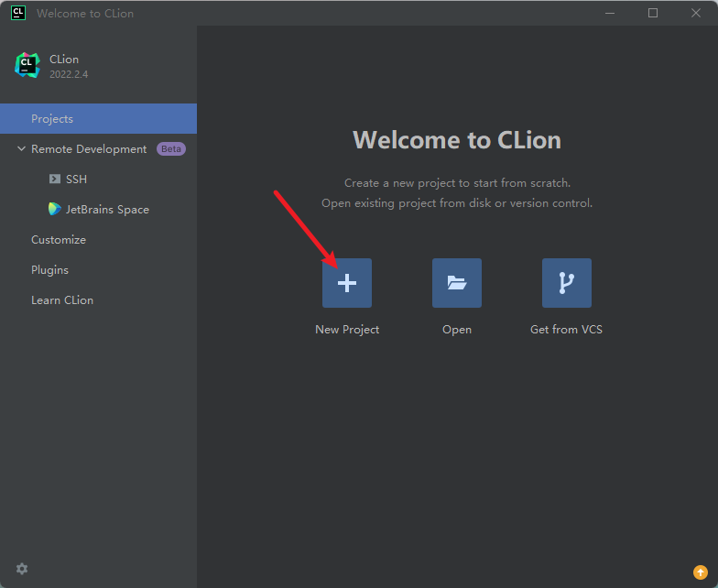Click the Open label text
Image resolution: width=718 pixels, height=588 pixels.
pyautogui.click(x=456, y=330)
